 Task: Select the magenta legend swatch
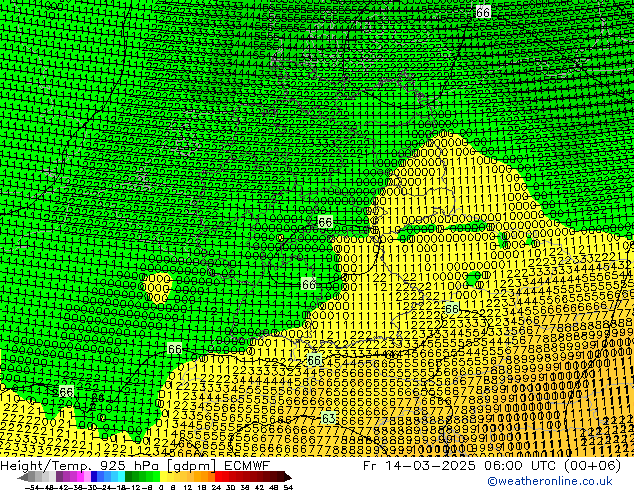[80, 477]
